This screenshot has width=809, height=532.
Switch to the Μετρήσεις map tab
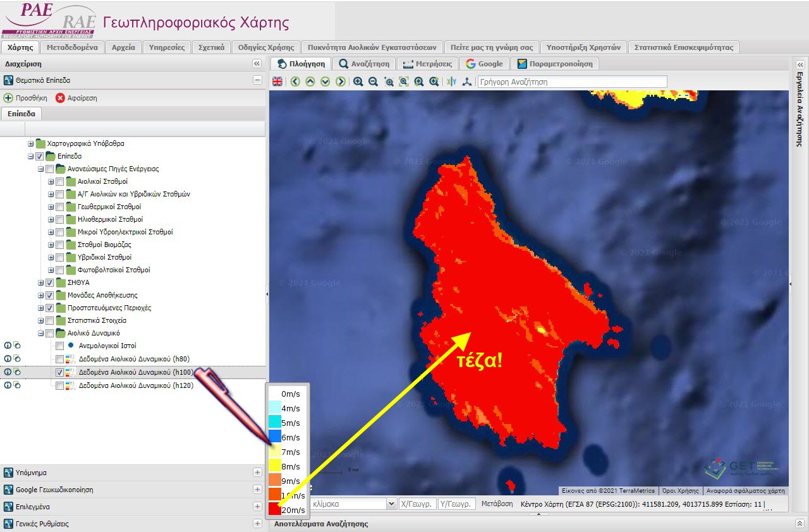point(427,64)
